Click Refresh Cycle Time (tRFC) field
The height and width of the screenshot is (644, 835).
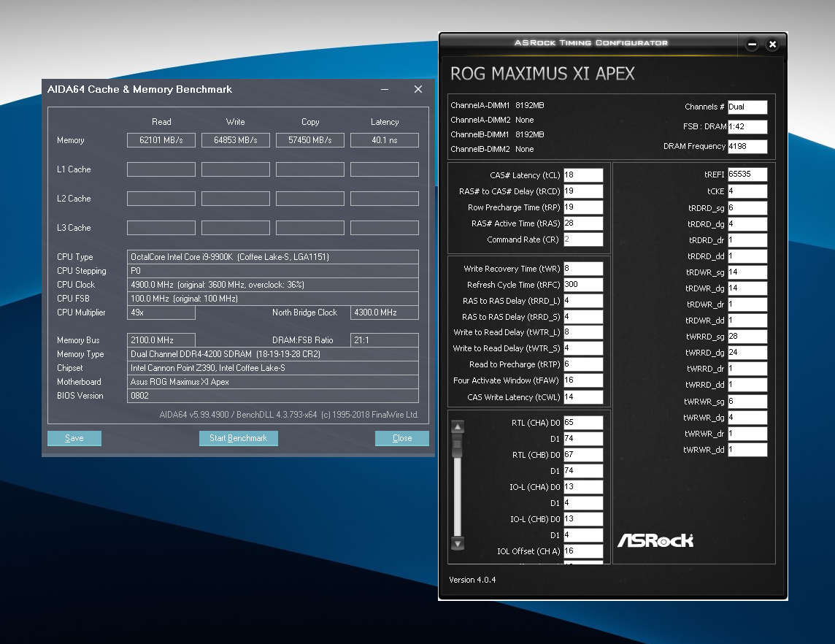pyautogui.click(x=583, y=285)
